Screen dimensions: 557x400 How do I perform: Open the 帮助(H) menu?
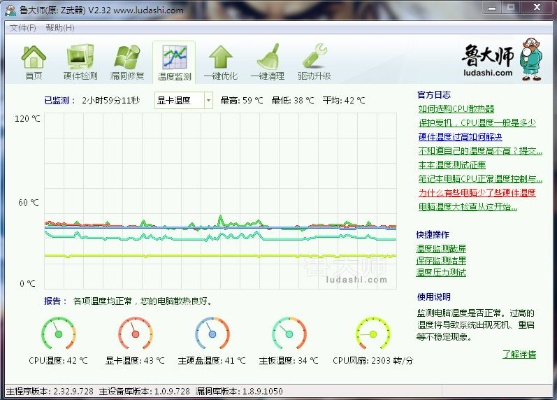[x=60, y=28]
